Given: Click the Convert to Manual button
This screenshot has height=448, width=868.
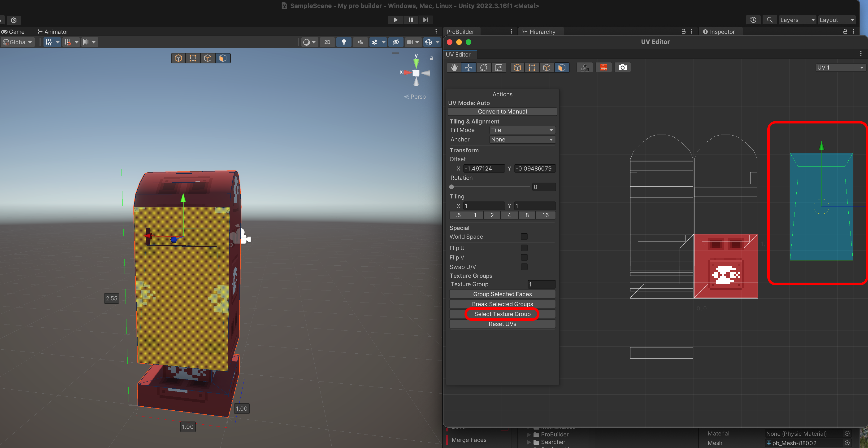Looking at the screenshot, I should (502, 112).
